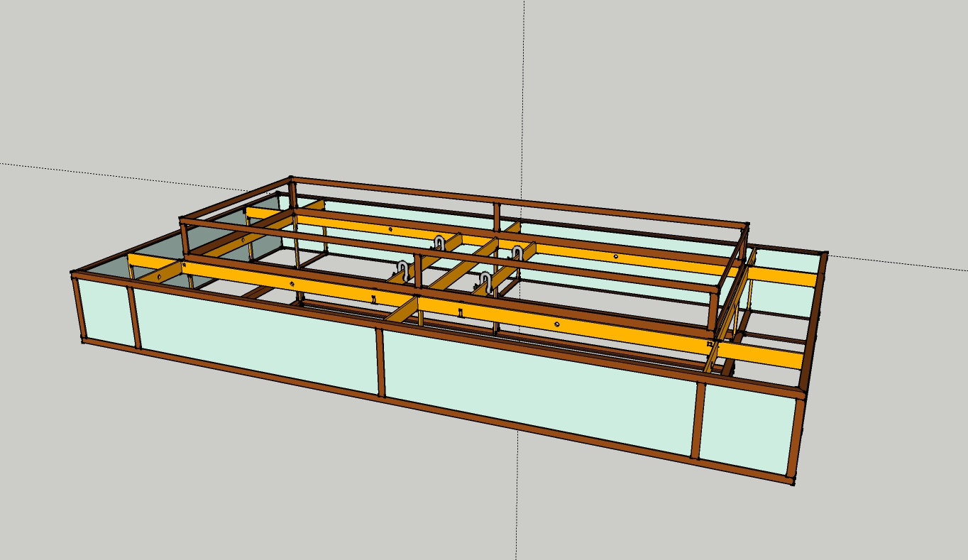Viewport: 968px width, 560px height.
Task: Click the rightmost gray shackle hook
Action: coord(517,253)
